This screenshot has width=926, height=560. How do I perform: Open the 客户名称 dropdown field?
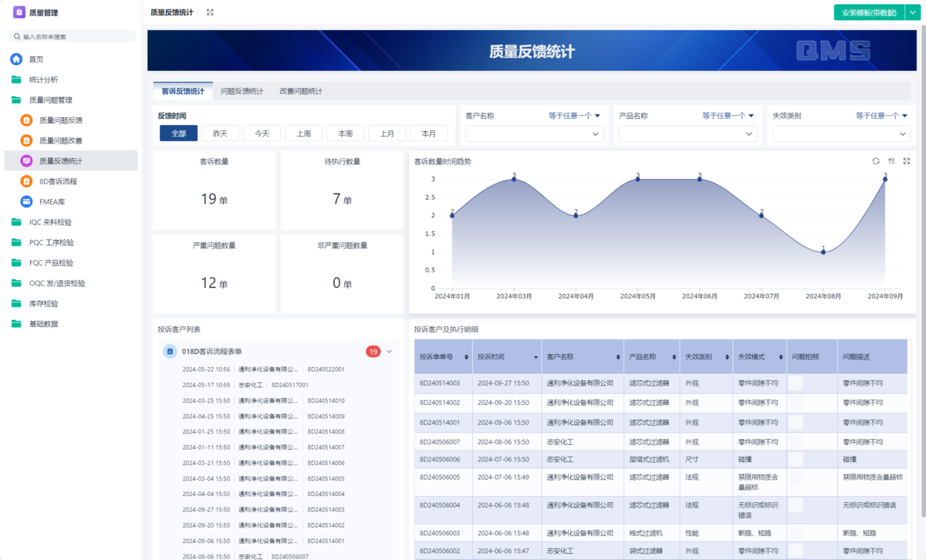(534, 134)
